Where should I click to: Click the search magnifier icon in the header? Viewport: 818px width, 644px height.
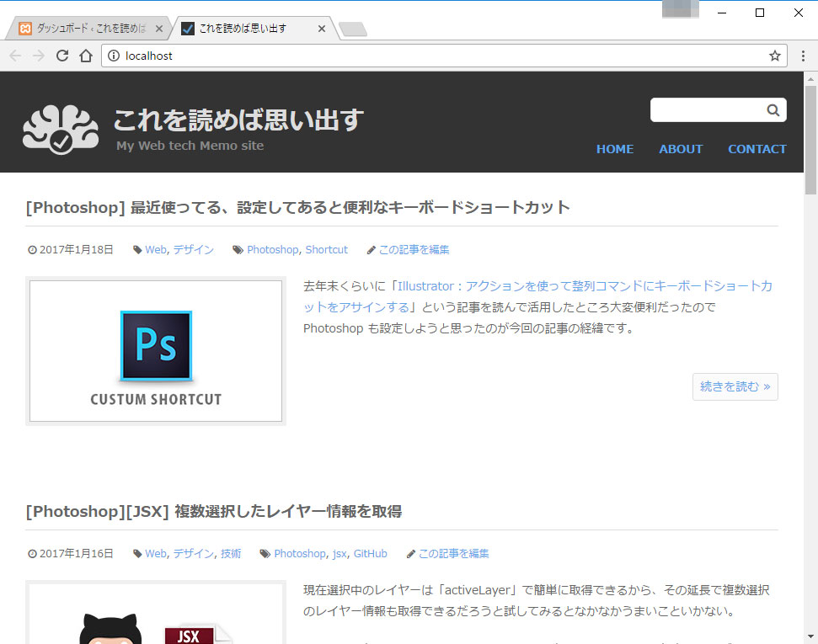click(773, 110)
